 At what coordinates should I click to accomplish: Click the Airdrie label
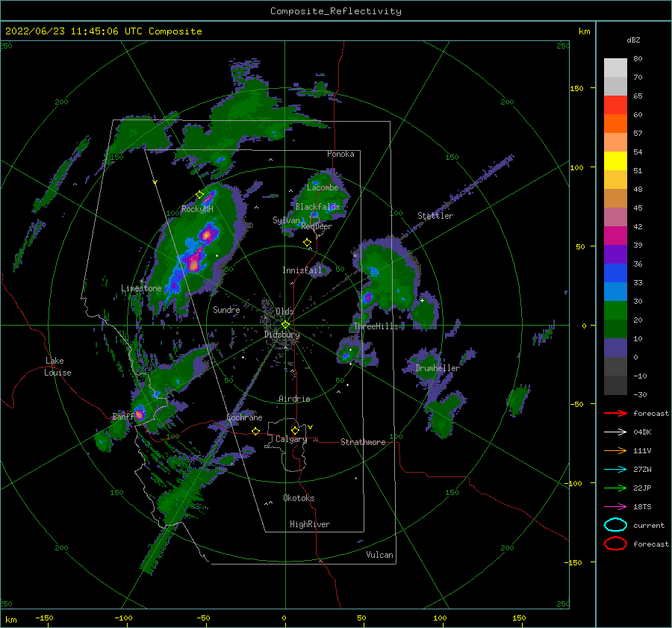coord(294,399)
